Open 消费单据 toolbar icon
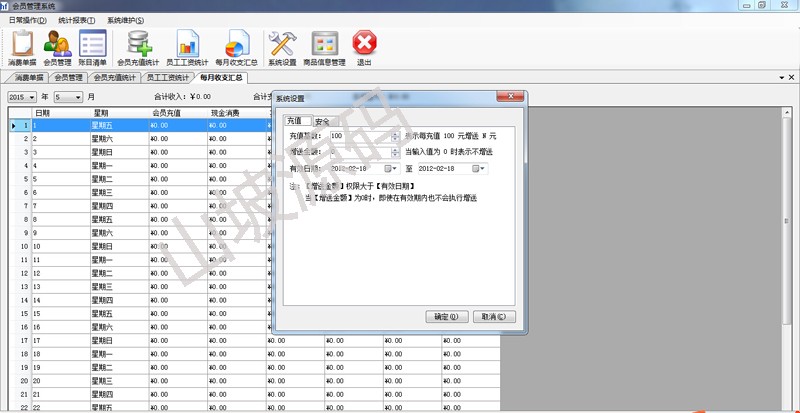Viewport: 800px width, 413px height. [x=22, y=46]
